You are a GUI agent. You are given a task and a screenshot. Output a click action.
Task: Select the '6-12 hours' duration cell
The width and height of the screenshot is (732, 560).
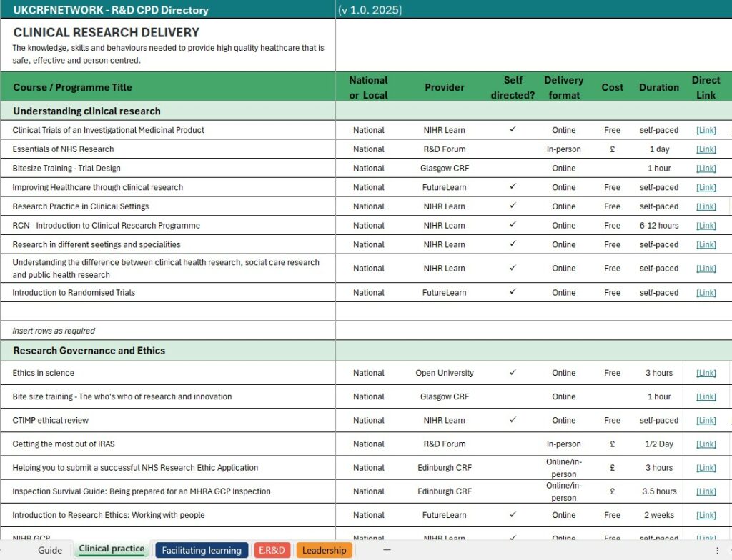[658, 226]
